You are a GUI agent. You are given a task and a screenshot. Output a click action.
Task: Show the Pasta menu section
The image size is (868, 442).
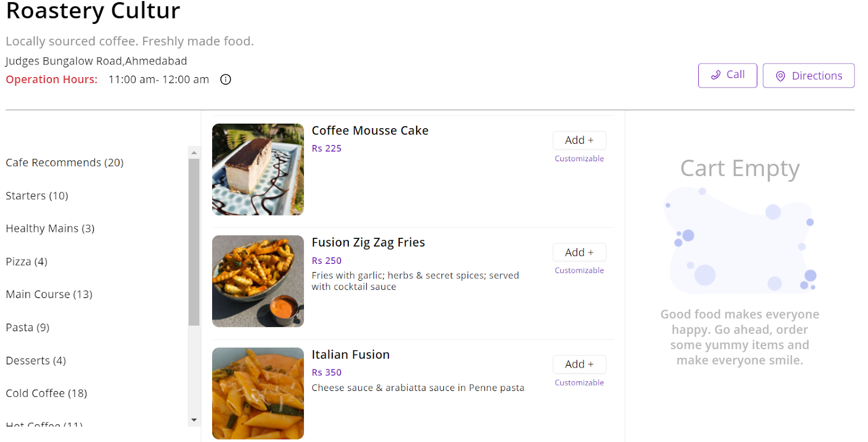(28, 327)
